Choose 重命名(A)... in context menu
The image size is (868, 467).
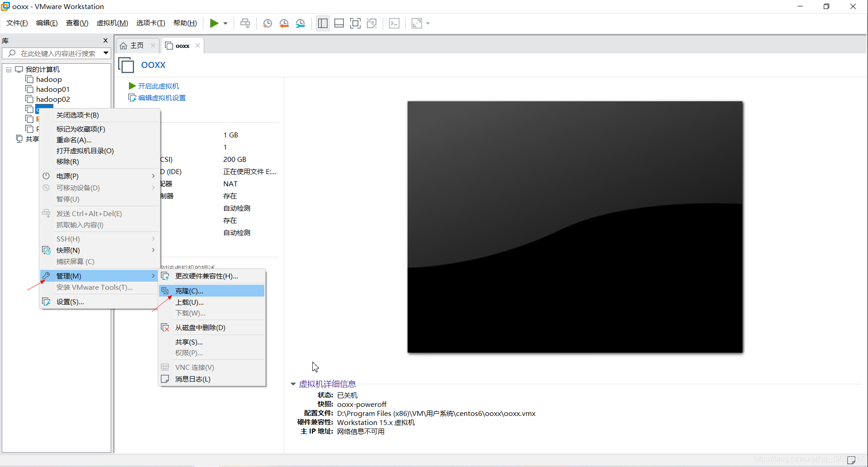tap(100, 140)
